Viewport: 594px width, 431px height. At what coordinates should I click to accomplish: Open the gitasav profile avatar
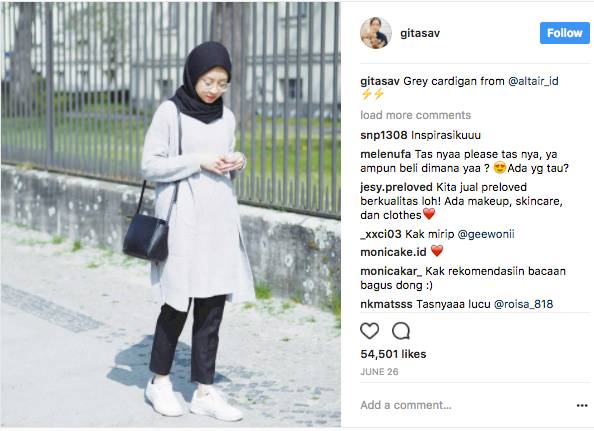coord(376,33)
